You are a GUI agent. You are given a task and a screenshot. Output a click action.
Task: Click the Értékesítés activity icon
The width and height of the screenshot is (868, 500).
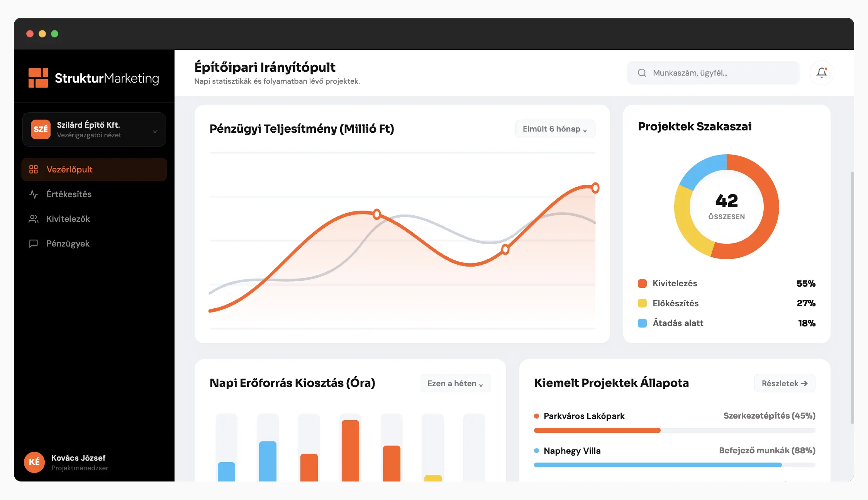click(34, 194)
